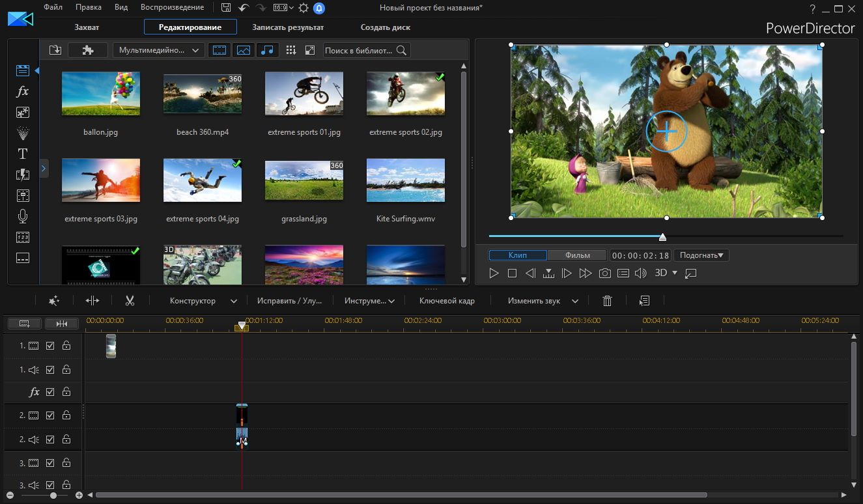Import media using the folder icon
The width and height of the screenshot is (863, 504).
[55, 50]
